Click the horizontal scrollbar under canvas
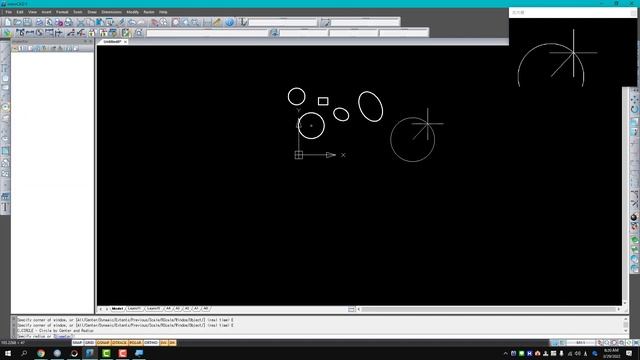This screenshot has width=640, height=360. pyautogui.click(x=489, y=309)
